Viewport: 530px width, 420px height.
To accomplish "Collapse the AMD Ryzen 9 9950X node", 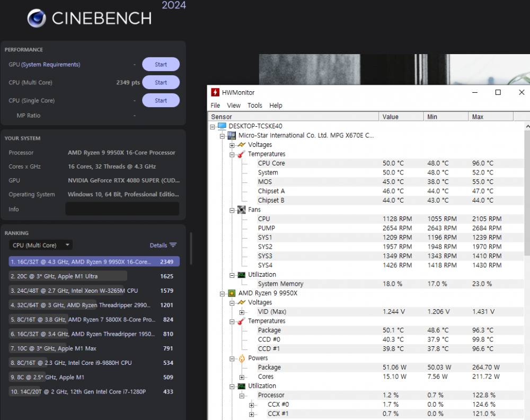I will point(222,294).
